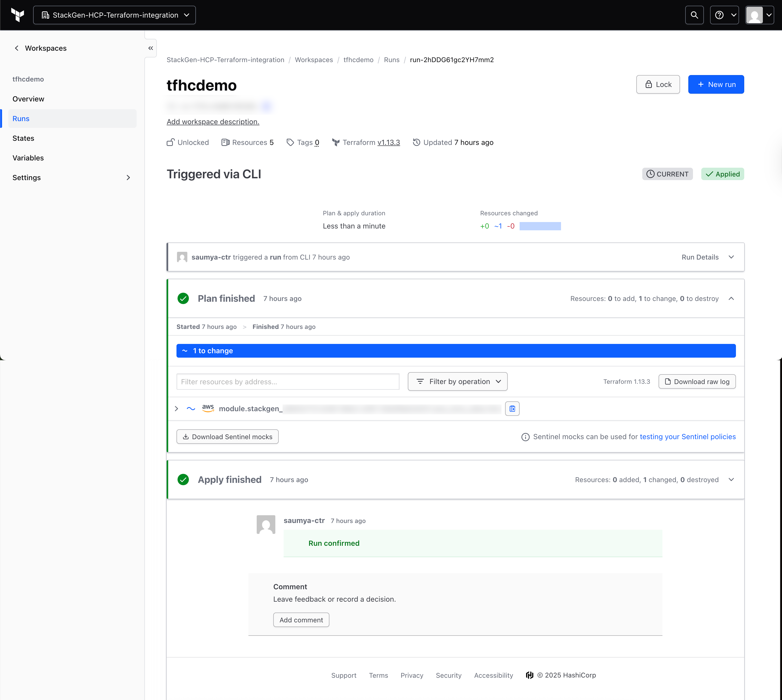This screenshot has width=782, height=700.
Task: Open the Variables sidebar item
Action: click(x=28, y=158)
